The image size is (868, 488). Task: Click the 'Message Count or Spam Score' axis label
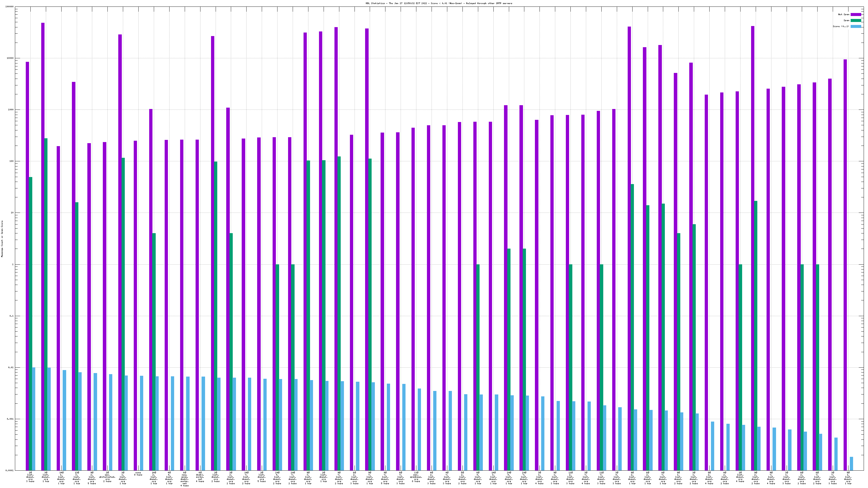[2, 239]
